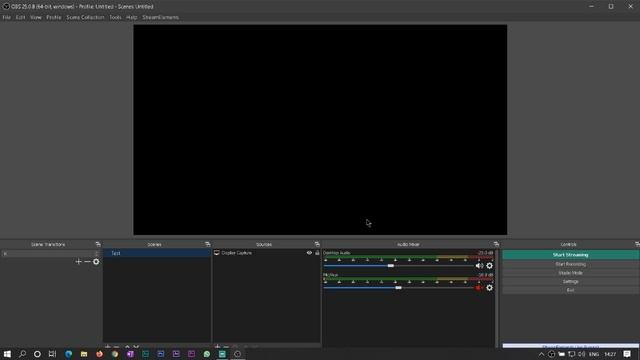Launch Microsoft Edge from taskbar
Viewport: 640px width, 360px height.
pos(68,354)
